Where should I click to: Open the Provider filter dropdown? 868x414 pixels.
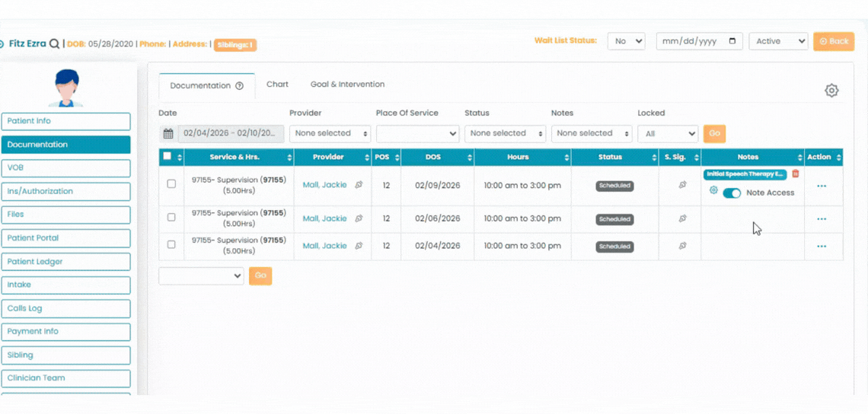click(x=330, y=133)
